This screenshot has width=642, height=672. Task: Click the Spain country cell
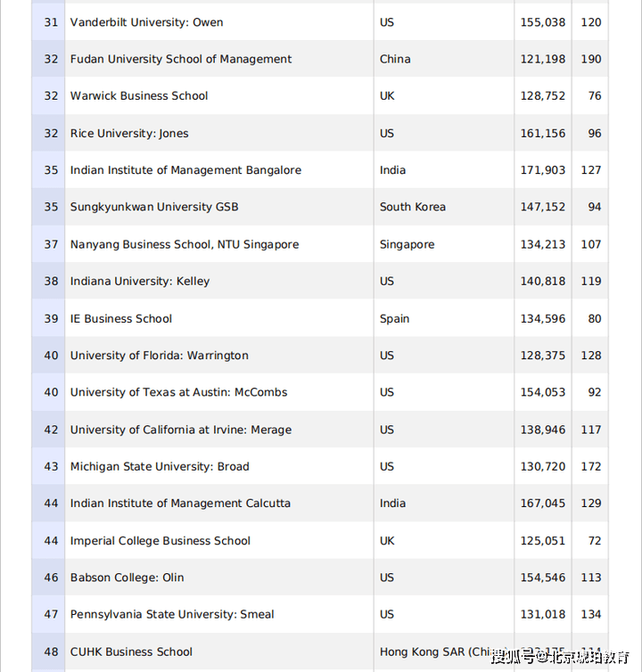pyautogui.click(x=394, y=319)
